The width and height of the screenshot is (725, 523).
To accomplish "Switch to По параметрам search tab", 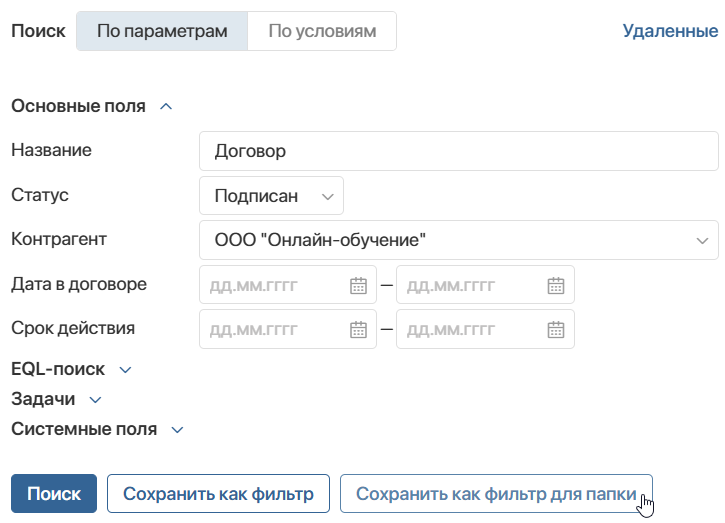I will coord(162,31).
